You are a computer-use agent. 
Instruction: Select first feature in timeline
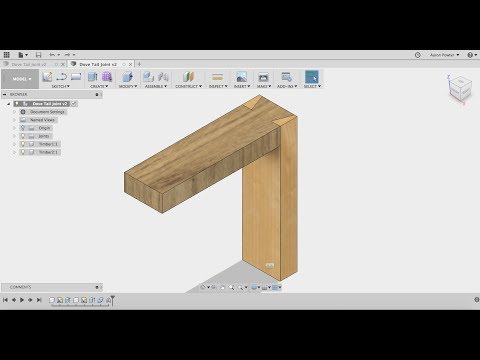coord(52,300)
